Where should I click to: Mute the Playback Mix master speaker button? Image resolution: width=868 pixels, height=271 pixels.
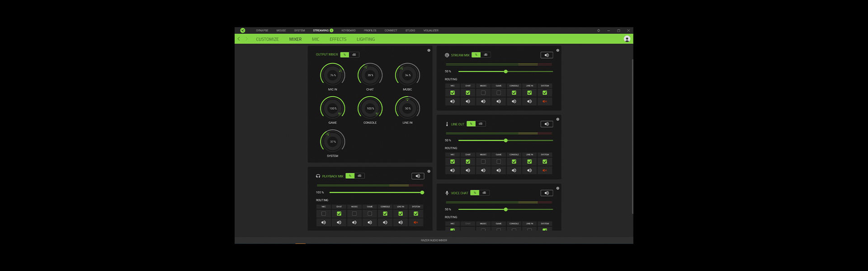pos(417,176)
